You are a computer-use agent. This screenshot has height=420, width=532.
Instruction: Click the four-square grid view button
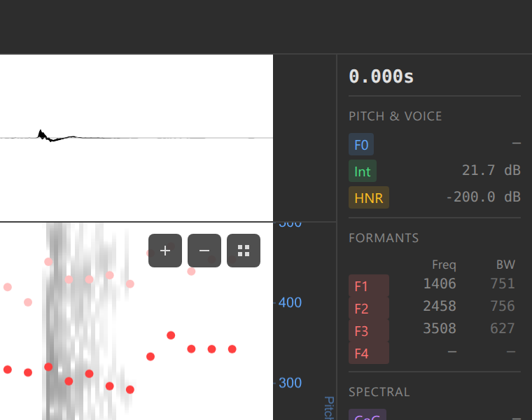[244, 251]
